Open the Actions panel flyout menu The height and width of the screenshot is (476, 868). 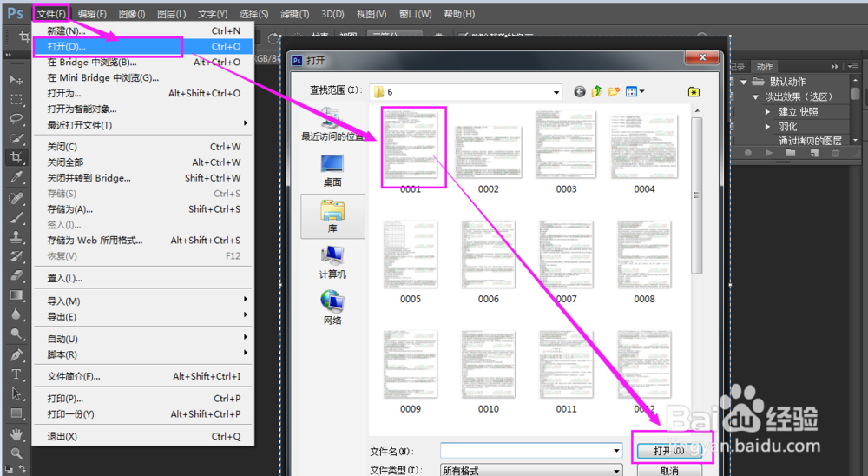[853, 67]
